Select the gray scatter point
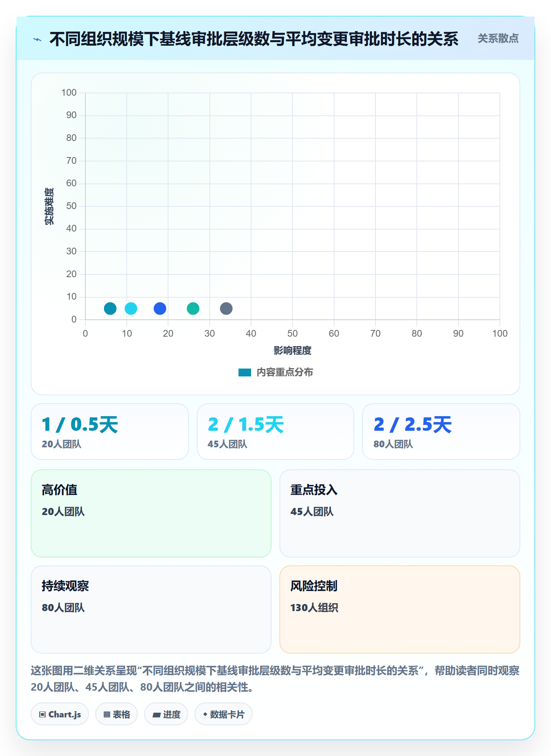Viewport: 551px width, 756px height. click(226, 309)
